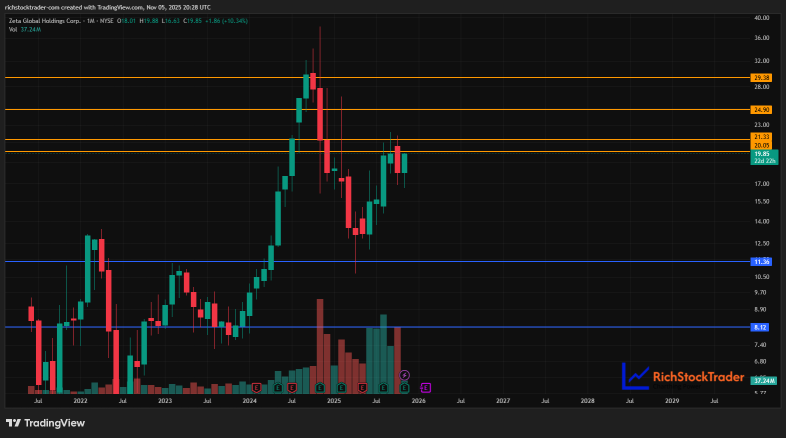
Task: Select the 11.36 price level label
Action: (760, 261)
